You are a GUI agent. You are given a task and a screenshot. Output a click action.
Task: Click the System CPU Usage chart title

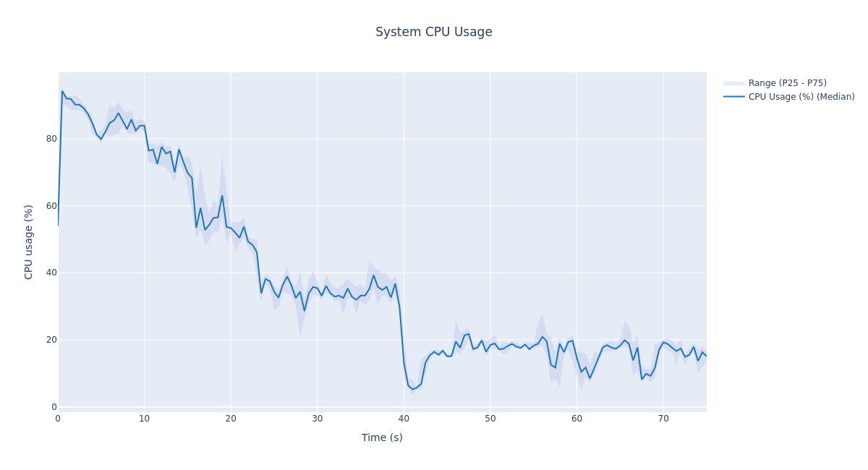coord(433,32)
